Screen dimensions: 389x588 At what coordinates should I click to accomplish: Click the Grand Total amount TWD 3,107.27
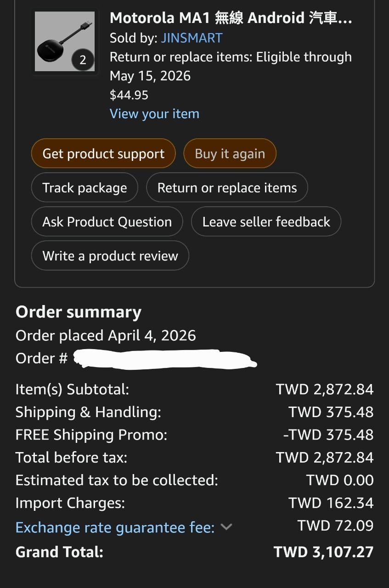pos(323,552)
